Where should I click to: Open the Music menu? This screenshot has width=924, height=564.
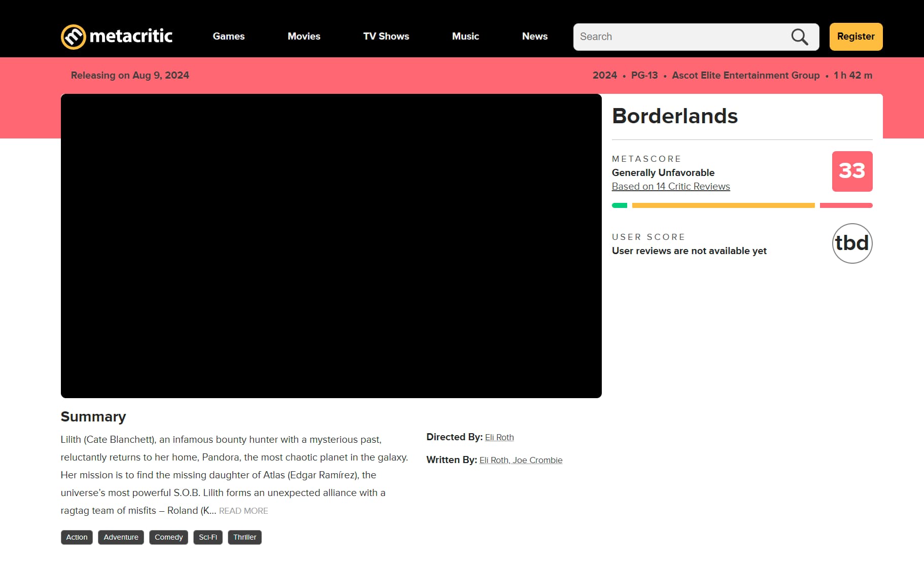(465, 37)
